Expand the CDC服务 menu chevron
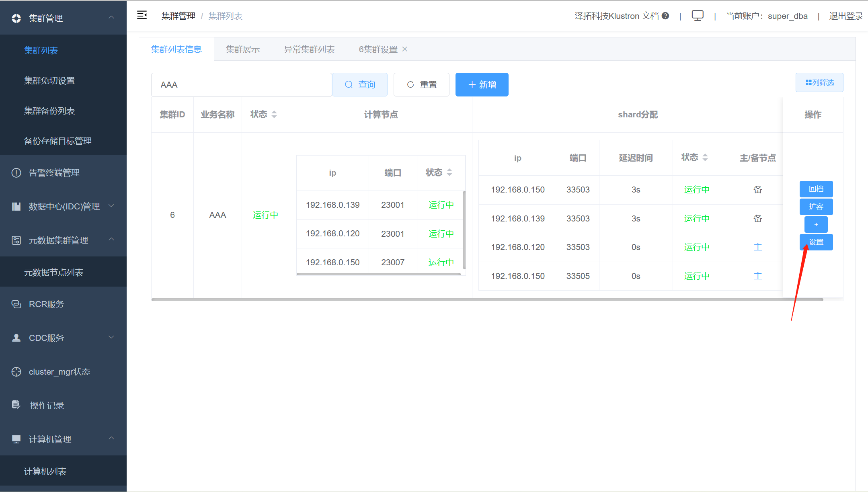This screenshot has height=492, width=868. pyautogui.click(x=111, y=337)
